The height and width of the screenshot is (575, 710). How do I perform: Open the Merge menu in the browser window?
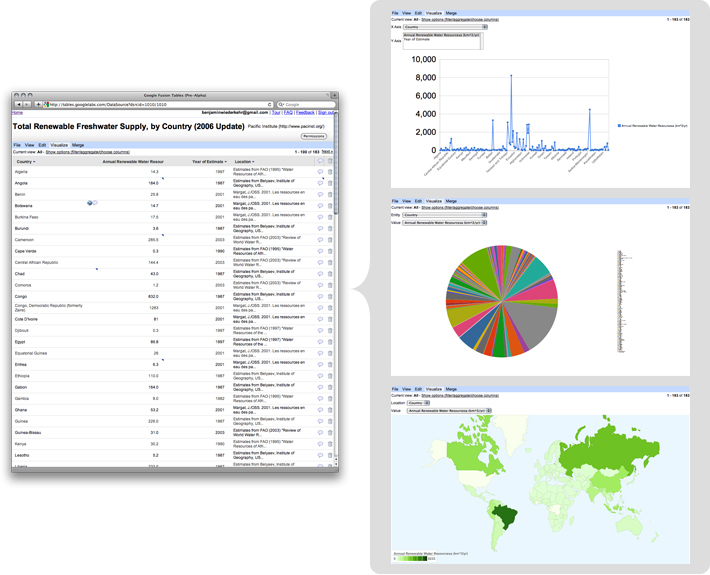click(78, 145)
